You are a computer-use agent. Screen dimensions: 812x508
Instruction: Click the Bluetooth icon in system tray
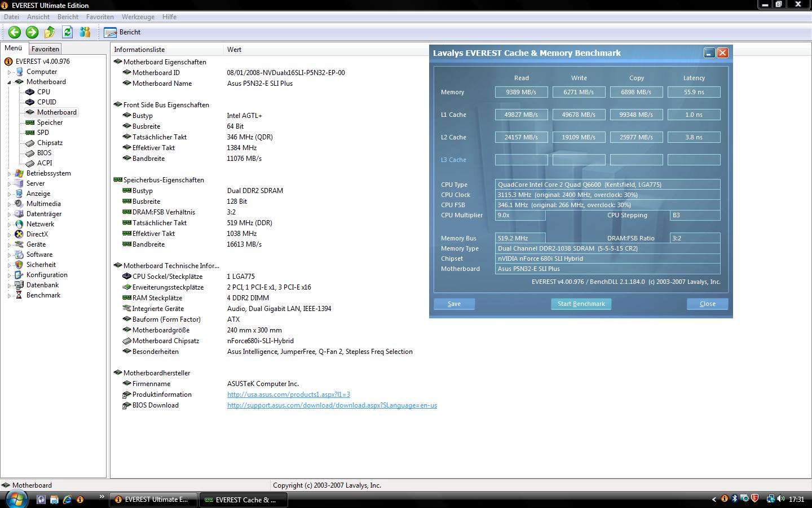click(x=734, y=499)
